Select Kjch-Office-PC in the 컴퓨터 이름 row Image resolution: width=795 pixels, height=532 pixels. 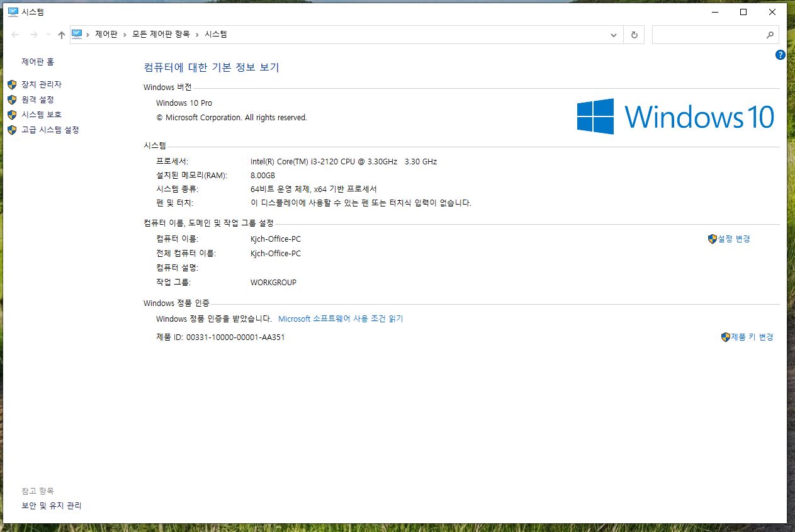click(276, 239)
